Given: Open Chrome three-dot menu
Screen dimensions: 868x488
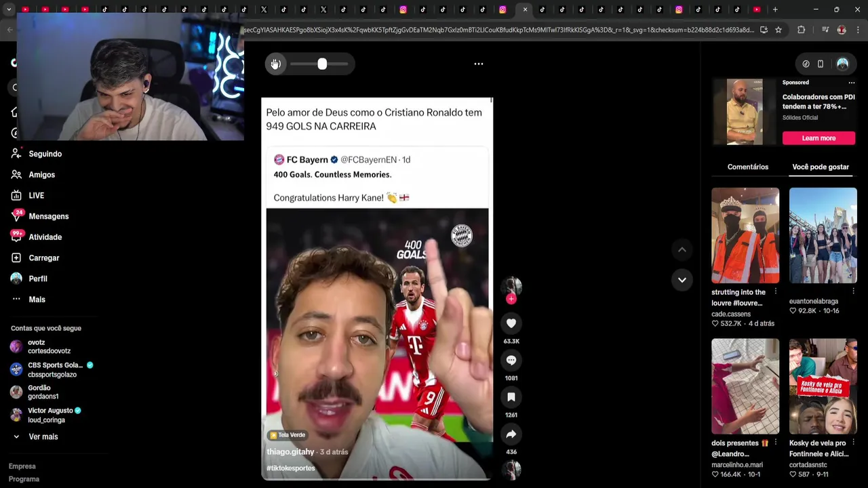Looking at the screenshot, I should [858, 30].
